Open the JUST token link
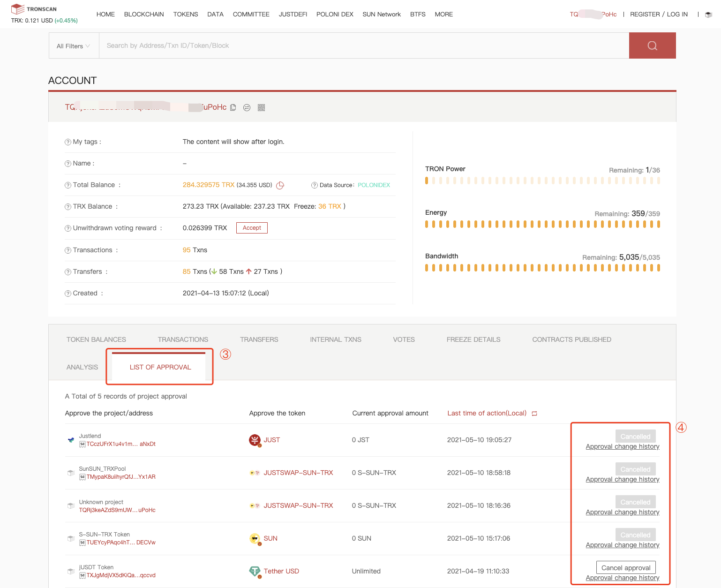The image size is (721, 588). click(271, 440)
